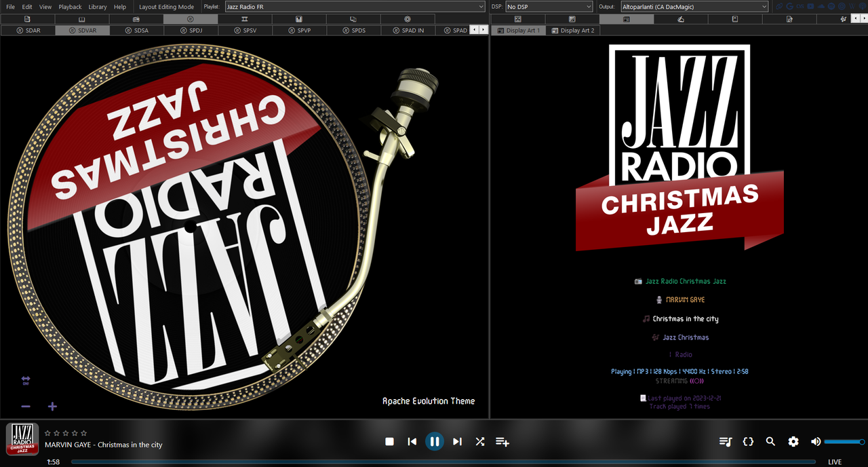Expand the DSP dropdown showing No DSP
This screenshot has height=467, width=868.
click(549, 7)
